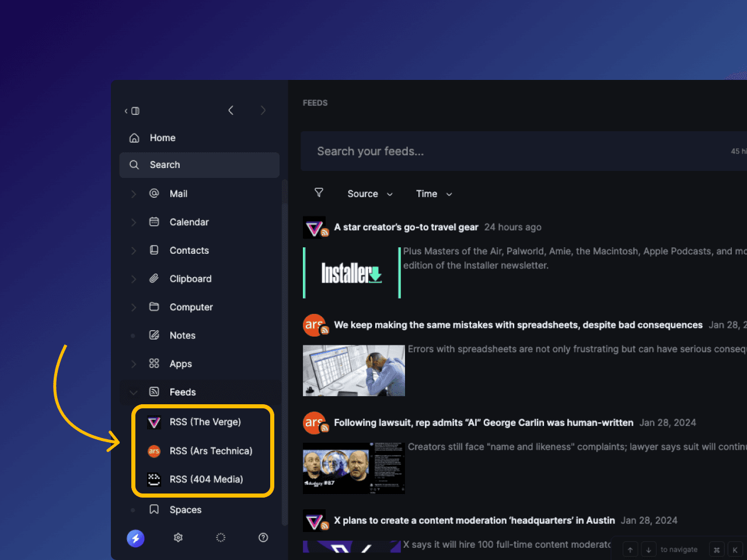The height and width of the screenshot is (560, 747).
Task: Expand the Apps section chevron
Action: point(134,364)
